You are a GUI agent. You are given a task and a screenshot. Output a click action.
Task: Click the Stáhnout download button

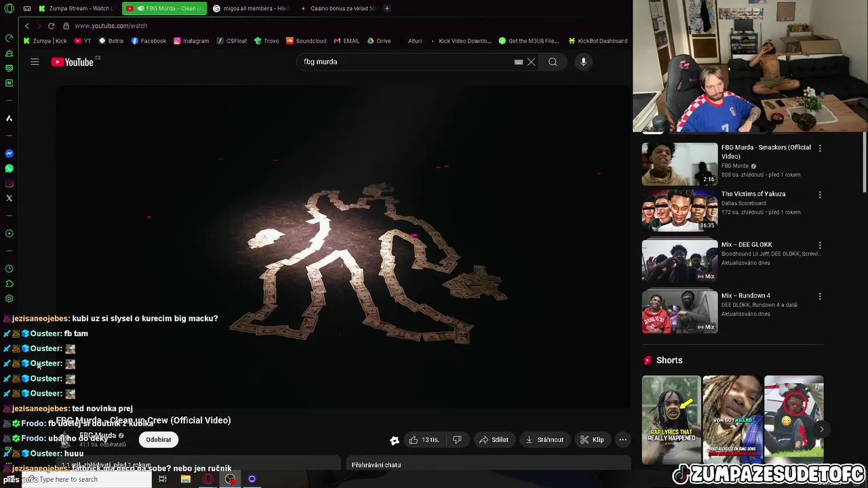[x=545, y=440]
